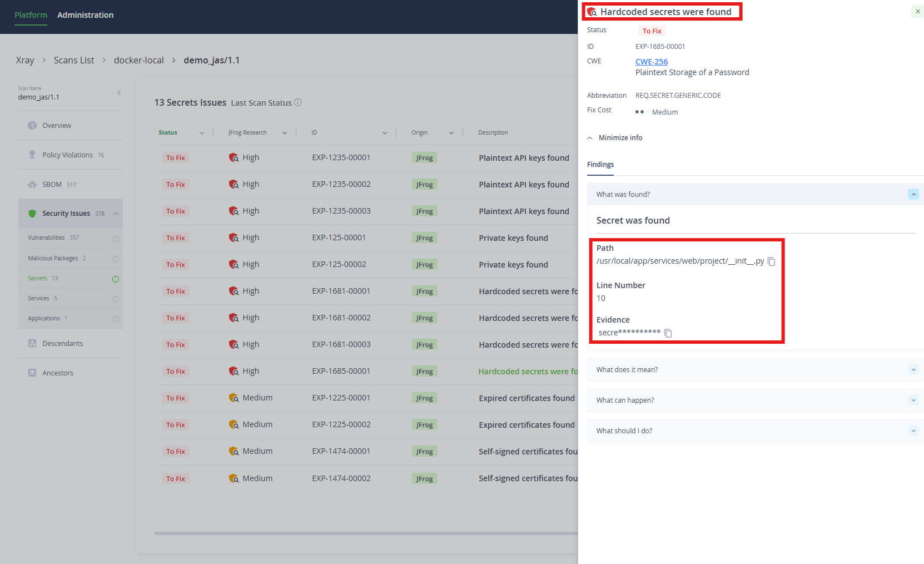Show Last Scan Status info icon
The height and width of the screenshot is (564, 924).
point(298,102)
